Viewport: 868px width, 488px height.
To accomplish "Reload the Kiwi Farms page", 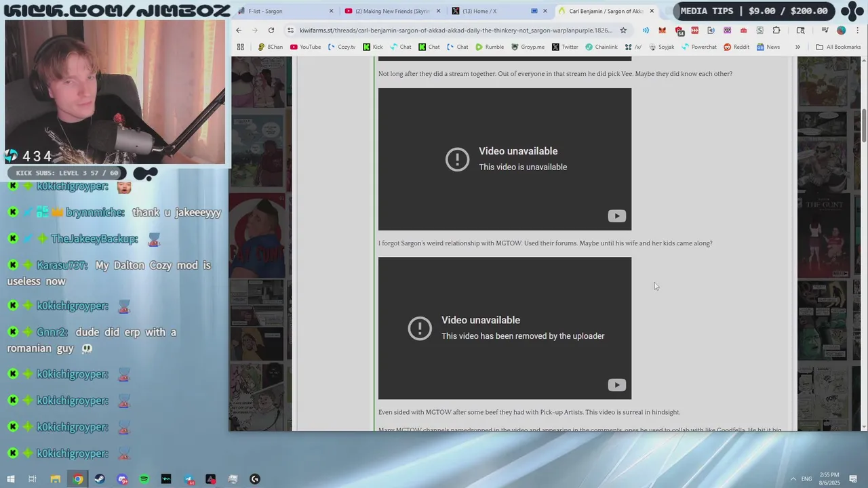I will (271, 30).
